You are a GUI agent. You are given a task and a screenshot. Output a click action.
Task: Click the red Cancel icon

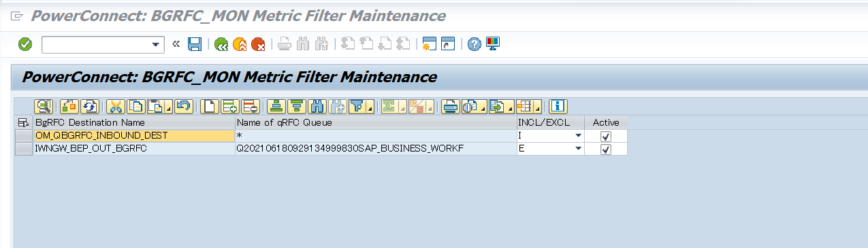click(258, 44)
